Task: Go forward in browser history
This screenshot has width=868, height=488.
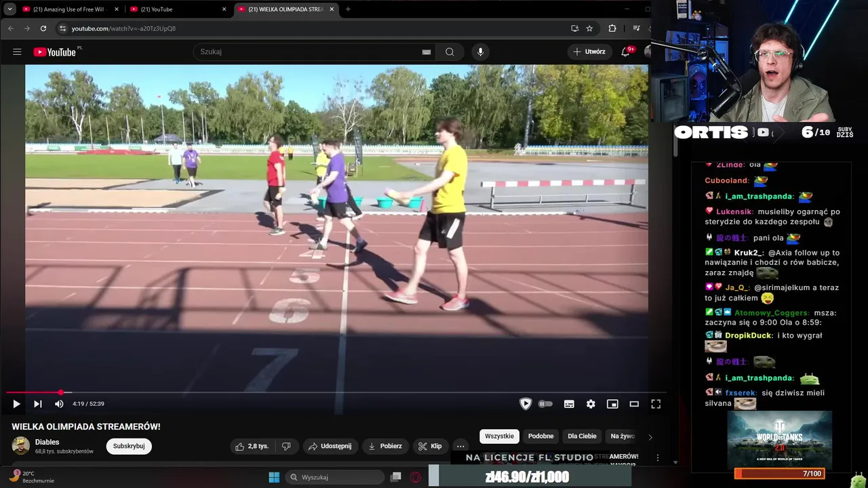Action: pos(26,28)
